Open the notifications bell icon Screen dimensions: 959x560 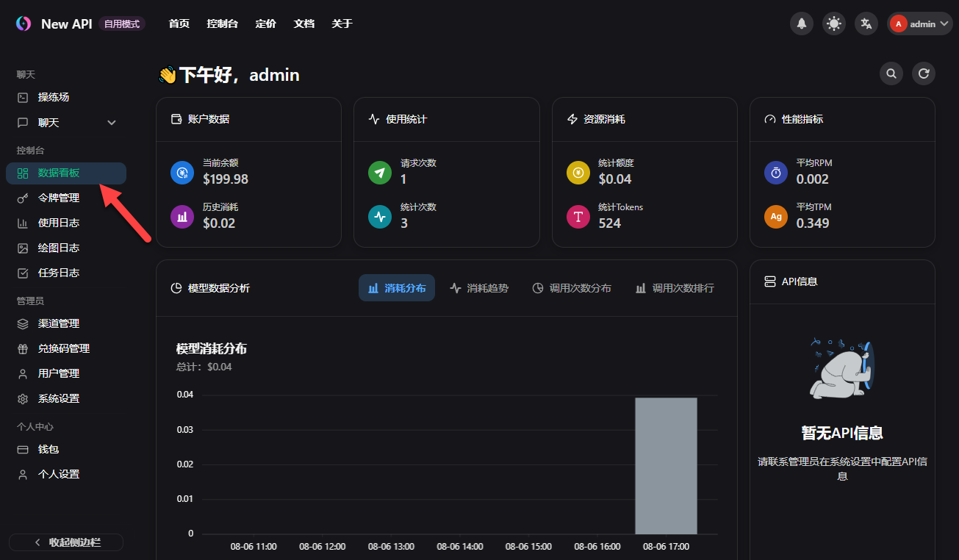(x=801, y=23)
